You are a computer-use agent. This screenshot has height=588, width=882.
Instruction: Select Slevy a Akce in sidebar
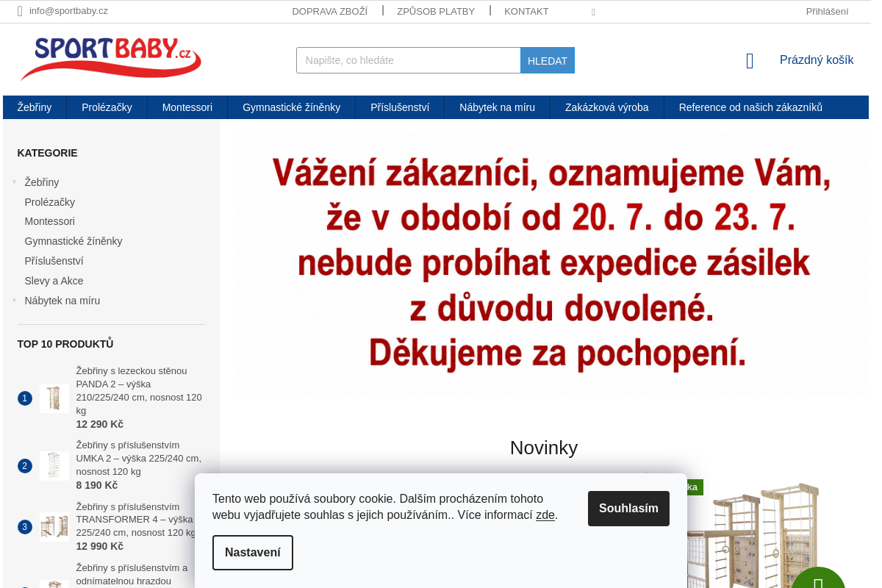[54, 281]
